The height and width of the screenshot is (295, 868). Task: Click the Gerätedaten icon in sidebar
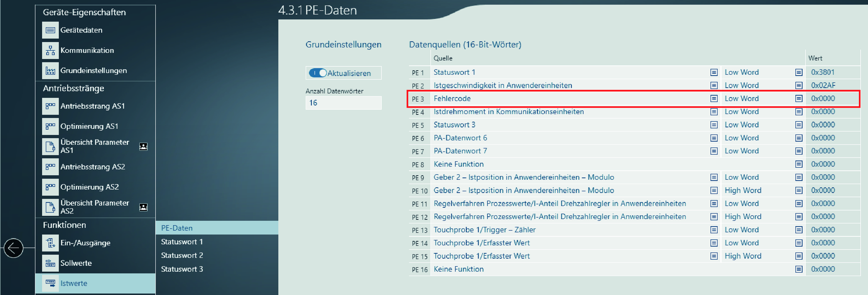coord(50,30)
